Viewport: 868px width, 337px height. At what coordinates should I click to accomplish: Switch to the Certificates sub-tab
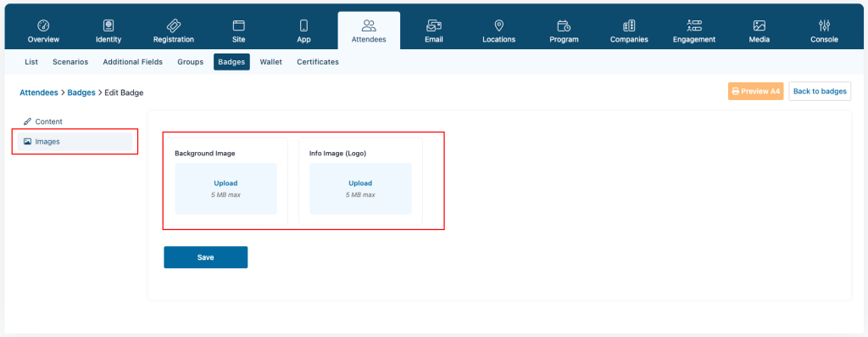(x=318, y=62)
